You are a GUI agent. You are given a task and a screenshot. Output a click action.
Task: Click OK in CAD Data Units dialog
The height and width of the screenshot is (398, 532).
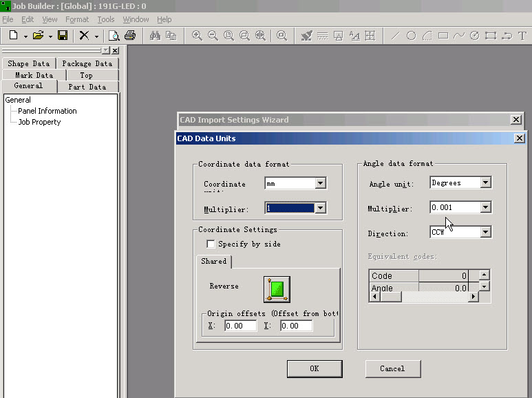315,369
